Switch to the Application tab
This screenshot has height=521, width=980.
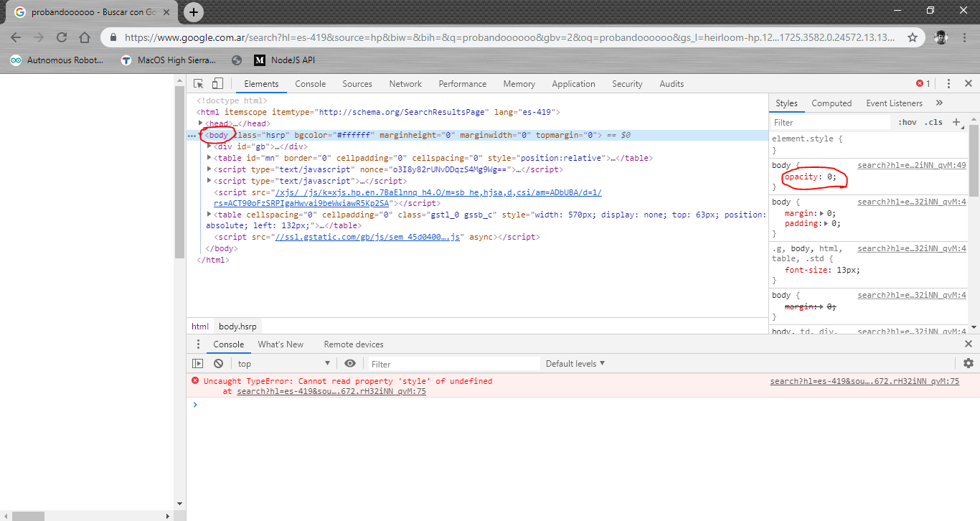(574, 84)
